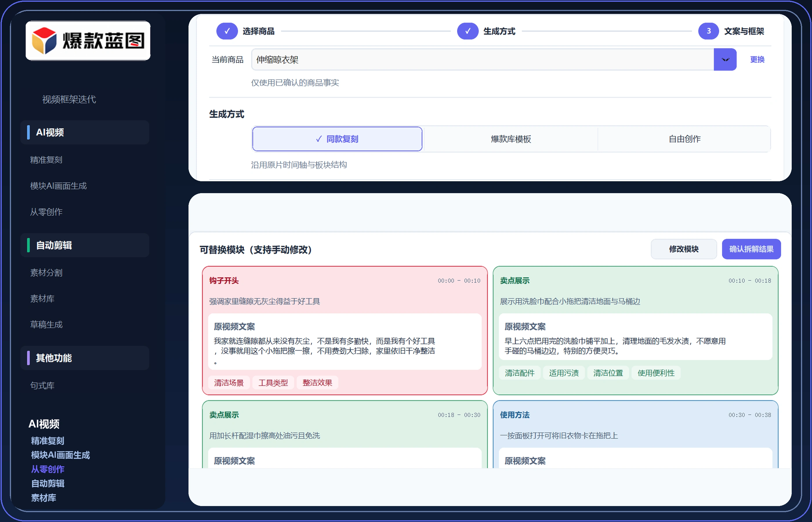The width and height of the screenshot is (812, 522).
Task: Open the 素材库 sidebar menu item
Action: click(x=42, y=299)
